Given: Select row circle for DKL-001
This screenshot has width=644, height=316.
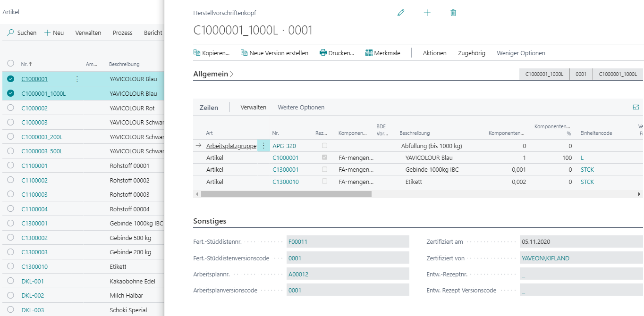Looking at the screenshot, I should click(x=10, y=281).
